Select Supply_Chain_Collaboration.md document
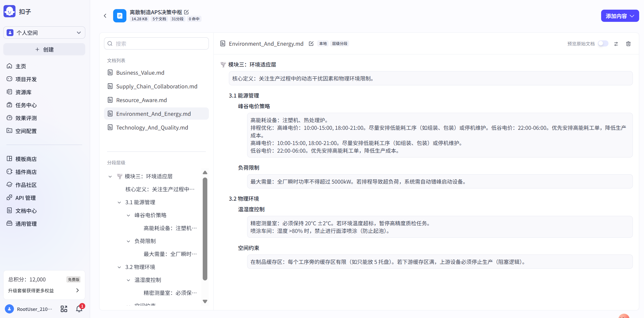644x318 pixels. 156,86
